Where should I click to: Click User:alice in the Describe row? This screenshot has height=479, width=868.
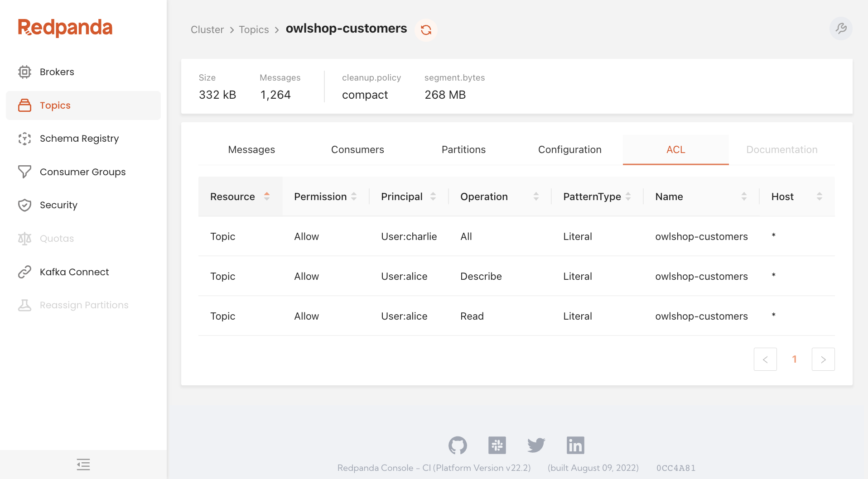click(404, 276)
